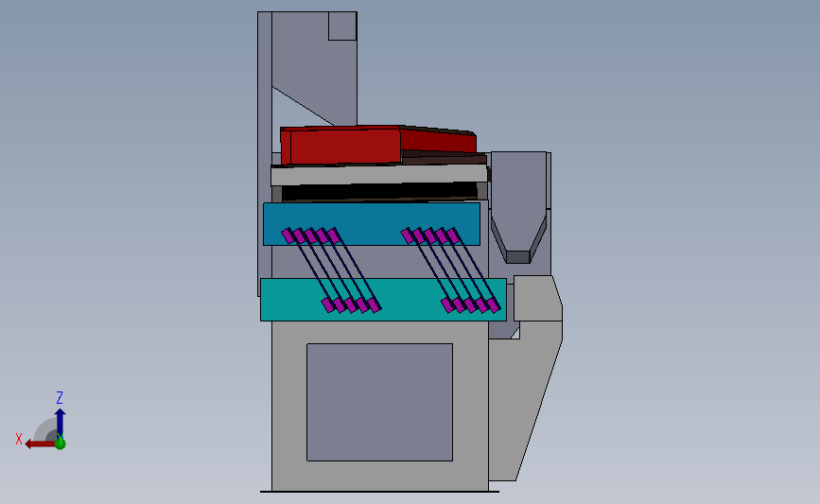Select the black strip beneath the gray tray
820x504 pixels.
[379, 192]
